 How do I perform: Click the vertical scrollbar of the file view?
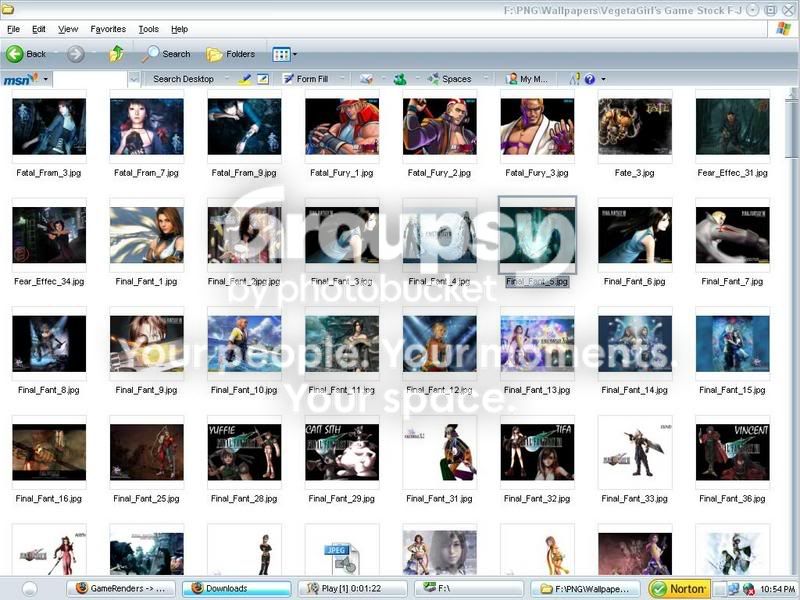(792, 332)
